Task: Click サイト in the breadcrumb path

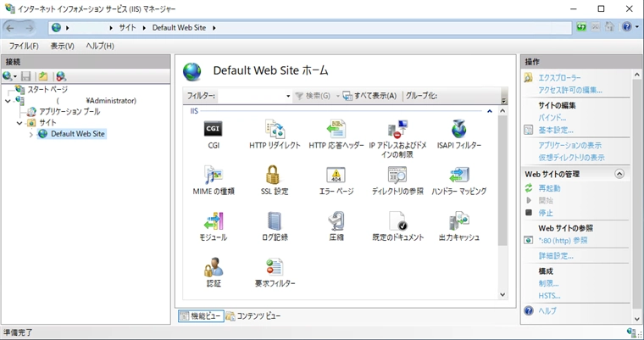Action: 127,27
